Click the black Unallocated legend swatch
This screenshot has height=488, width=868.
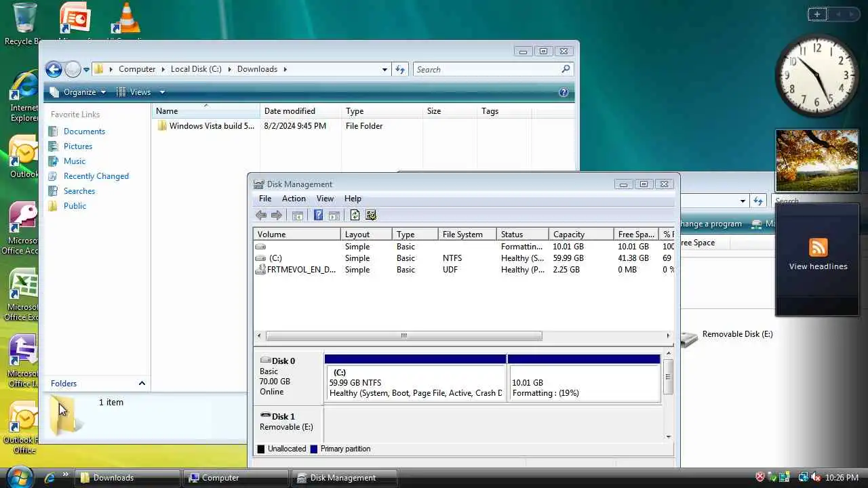pos(261,449)
